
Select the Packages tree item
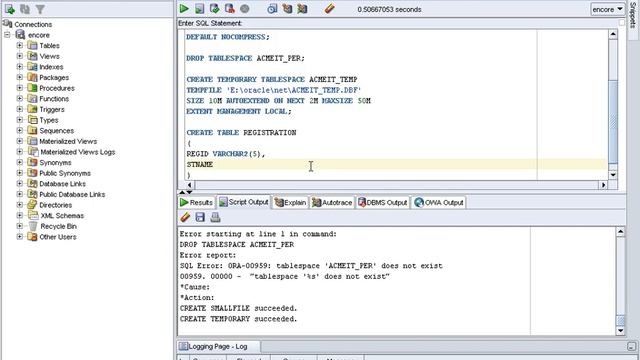click(x=54, y=77)
